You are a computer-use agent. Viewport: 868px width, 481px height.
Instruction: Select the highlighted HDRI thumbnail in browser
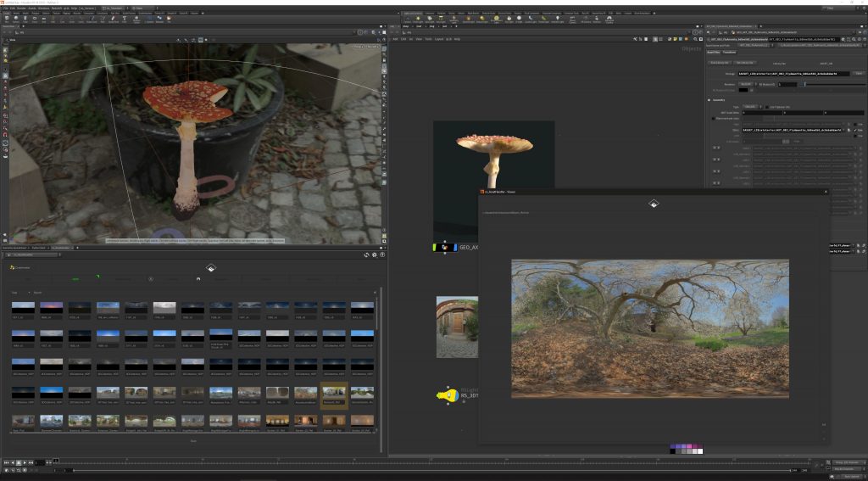coord(334,393)
